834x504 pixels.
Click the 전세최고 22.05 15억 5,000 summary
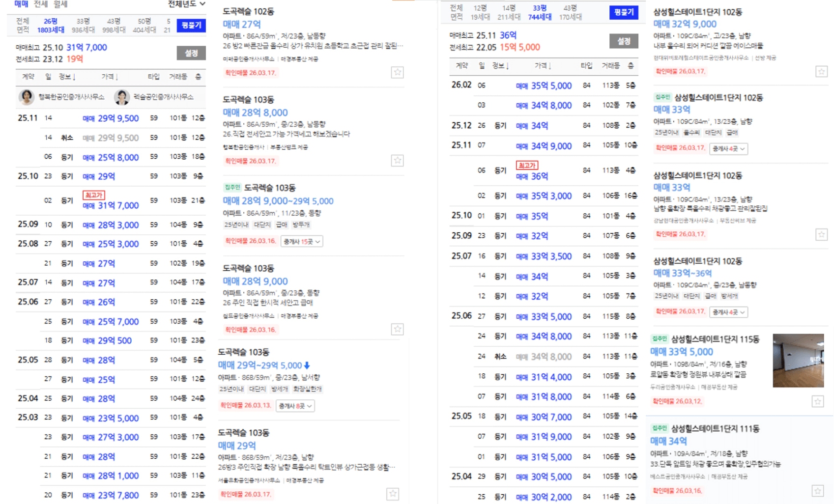pos(494,47)
